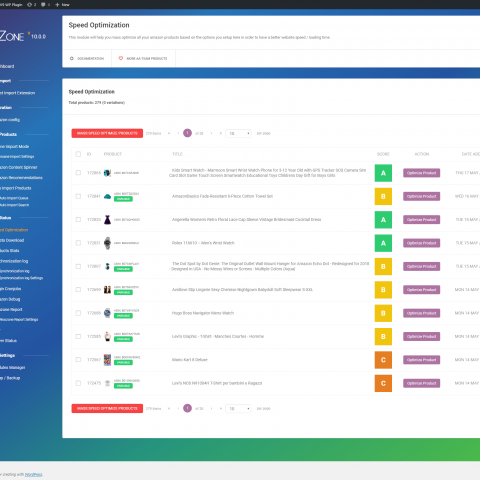The height and width of the screenshot is (480, 480).
Task: Click the updates icon in admin bar
Action: point(29,5)
